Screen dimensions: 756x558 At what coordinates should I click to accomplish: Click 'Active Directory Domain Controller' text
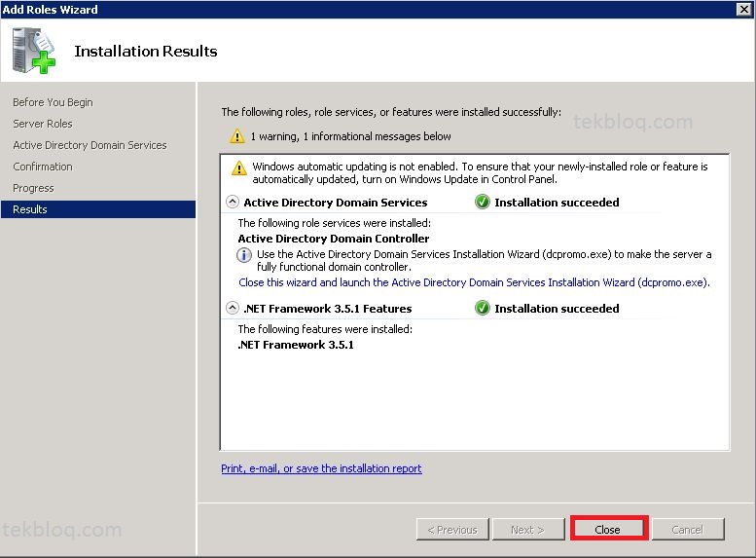334,239
